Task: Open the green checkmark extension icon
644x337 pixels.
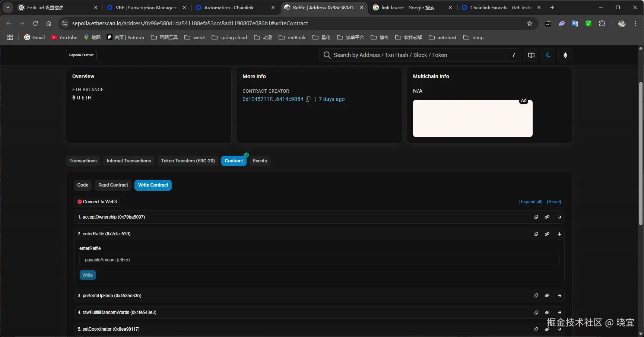Action: coord(589,23)
